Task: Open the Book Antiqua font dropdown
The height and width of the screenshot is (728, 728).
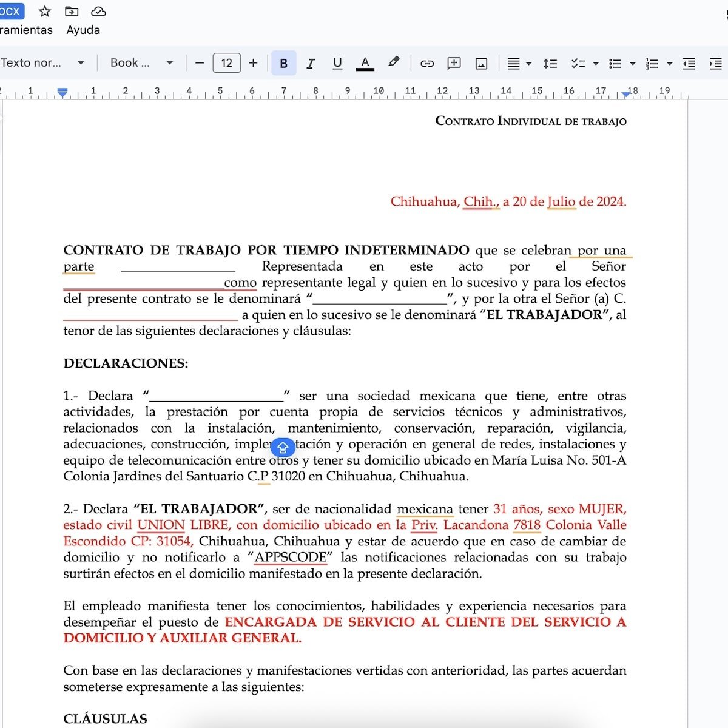Action: [140, 62]
